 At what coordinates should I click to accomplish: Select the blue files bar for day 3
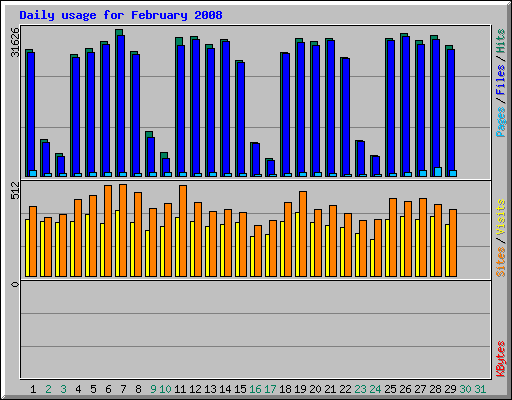coord(61,165)
